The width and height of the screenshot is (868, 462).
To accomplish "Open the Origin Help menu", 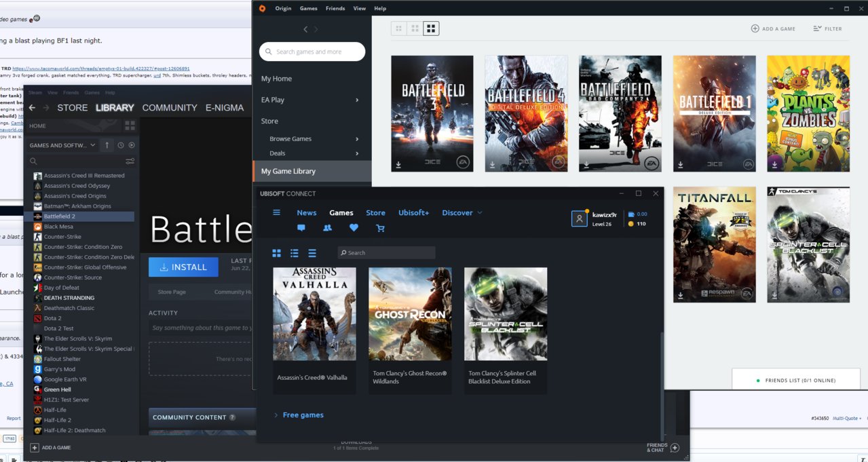I will click(x=380, y=8).
